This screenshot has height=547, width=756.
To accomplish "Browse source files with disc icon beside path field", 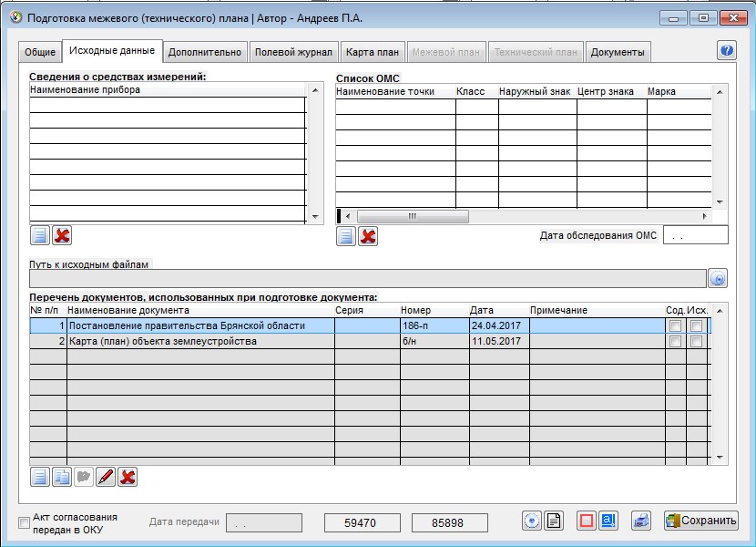I will [x=718, y=279].
